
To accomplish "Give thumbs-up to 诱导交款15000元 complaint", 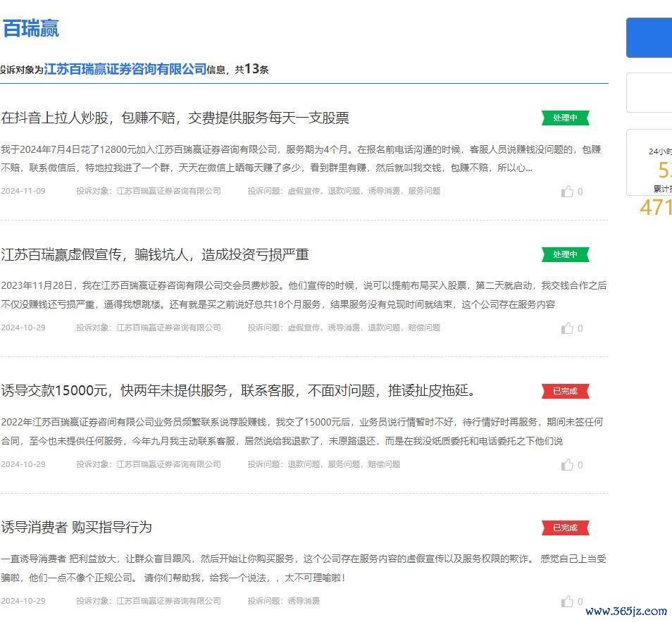I will pyautogui.click(x=568, y=465).
